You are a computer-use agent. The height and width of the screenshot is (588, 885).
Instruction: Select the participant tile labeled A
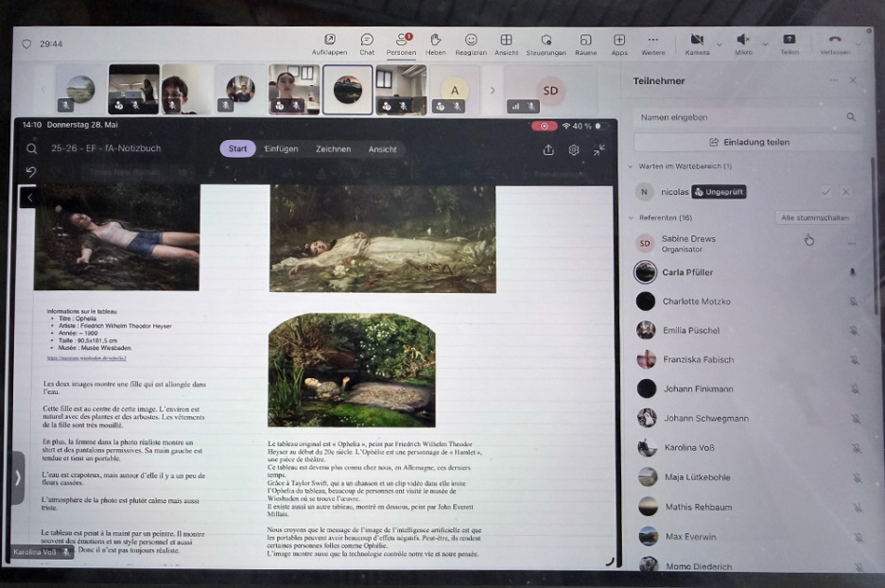pos(455,91)
